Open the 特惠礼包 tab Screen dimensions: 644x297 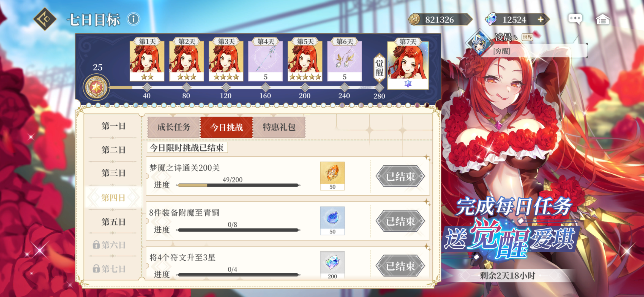[279, 127]
